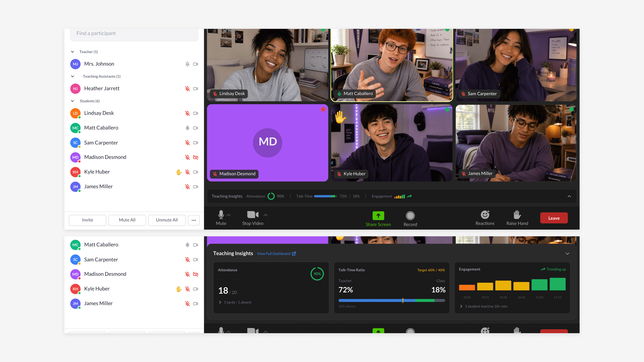Viewport: 644px width, 362px height.
Task: Click Sam Carpenter's camera icon in upper list
Action: [195, 143]
